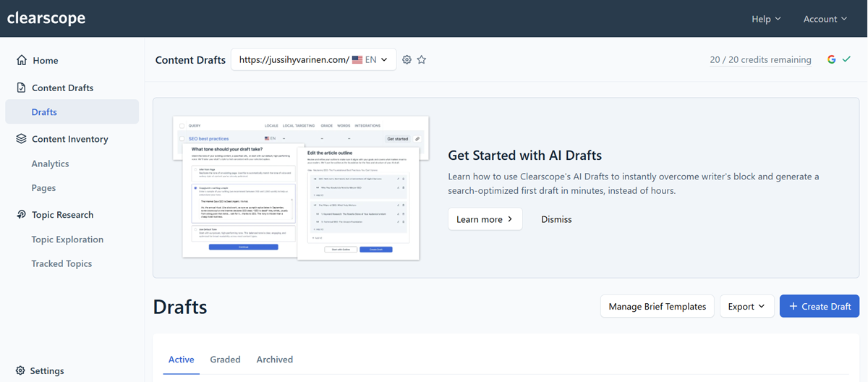Open Content Inventory section
This screenshot has height=382, width=868.
pos(69,139)
